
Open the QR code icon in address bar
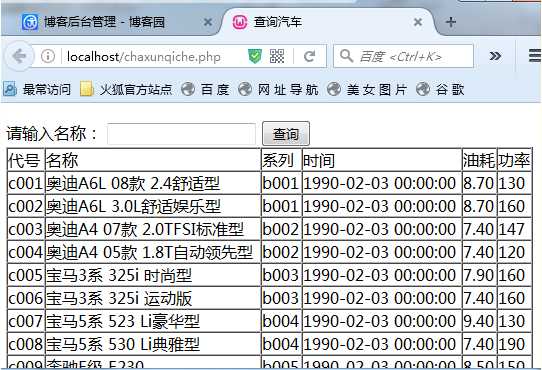[x=277, y=56]
